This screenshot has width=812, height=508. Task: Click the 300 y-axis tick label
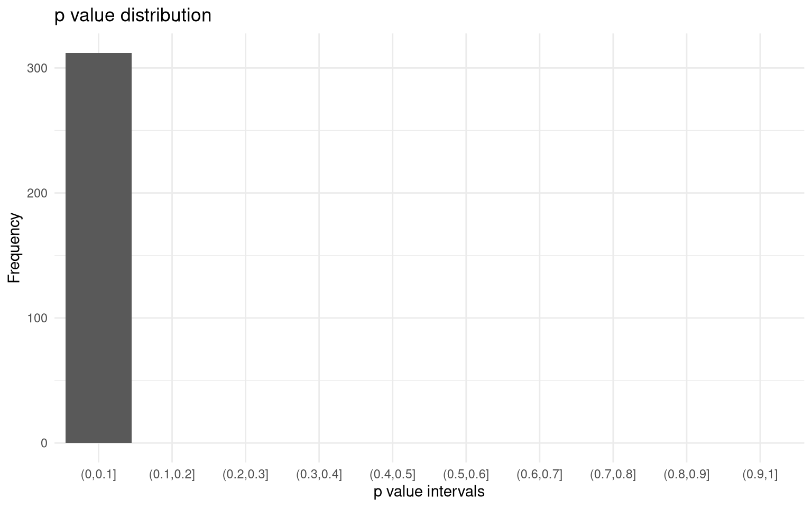click(37, 68)
